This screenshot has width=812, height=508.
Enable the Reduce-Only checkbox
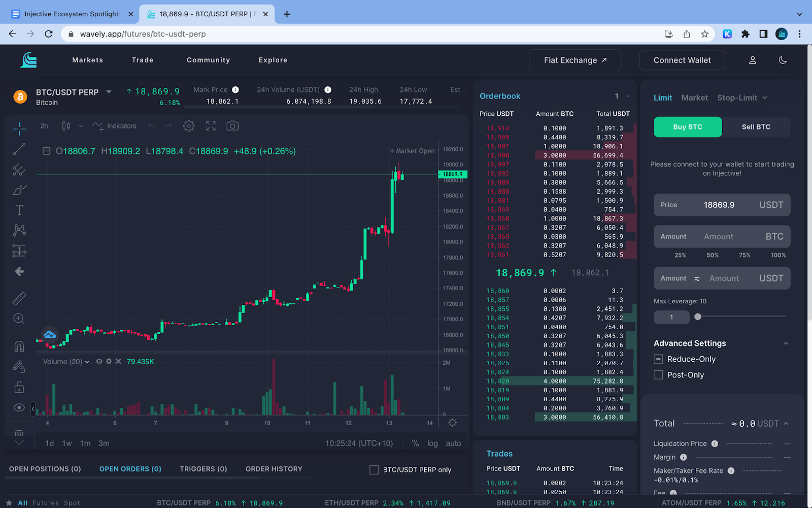(x=658, y=359)
